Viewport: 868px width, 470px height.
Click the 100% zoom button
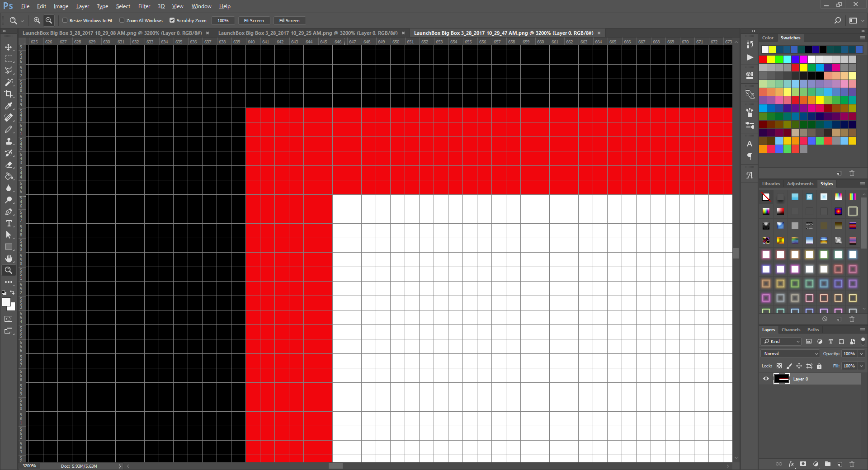click(223, 20)
